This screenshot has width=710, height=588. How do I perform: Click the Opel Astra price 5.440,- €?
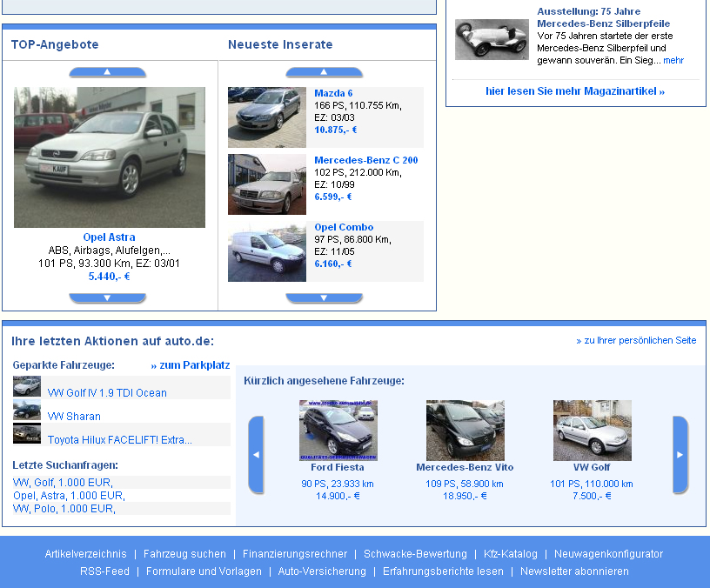click(x=109, y=277)
